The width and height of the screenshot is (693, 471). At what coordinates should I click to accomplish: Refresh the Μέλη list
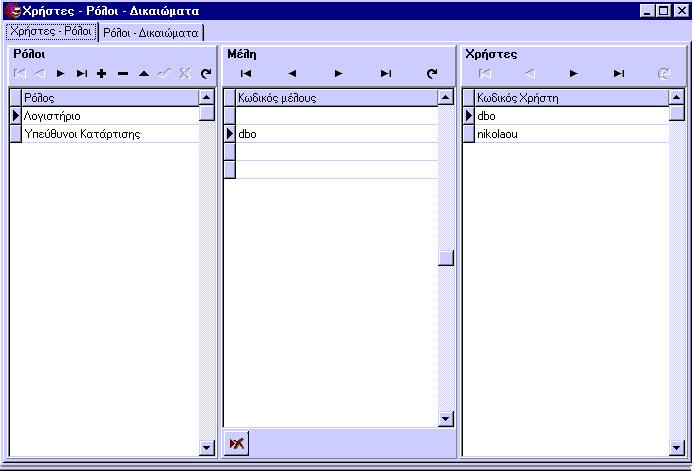click(x=432, y=74)
